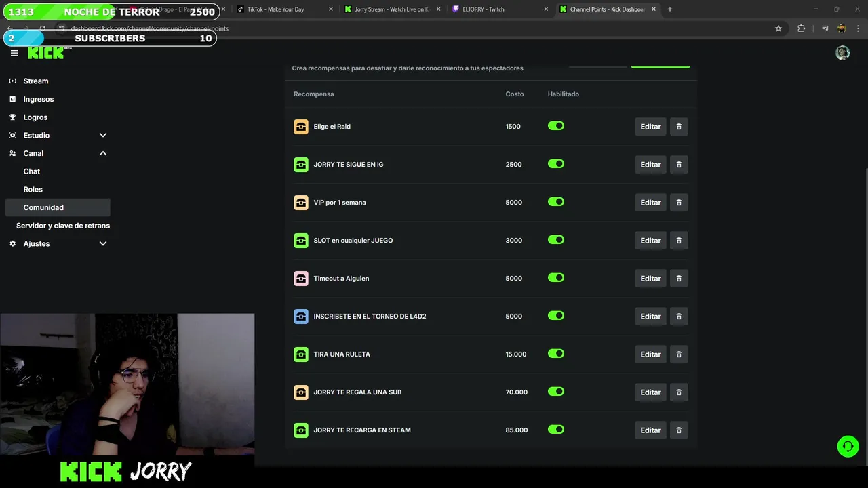Delete the JORRY TE SIGUE EN IG reward
This screenshot has width=868, height=488.
(x=679, y=165)
